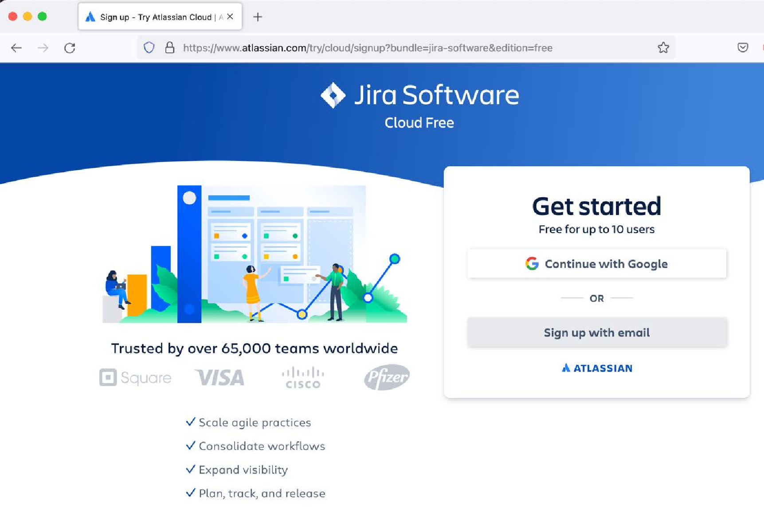Click the VISA company logo
This screenshot has width=764, height=532.
pyautogui.click(x=220, y=378)
